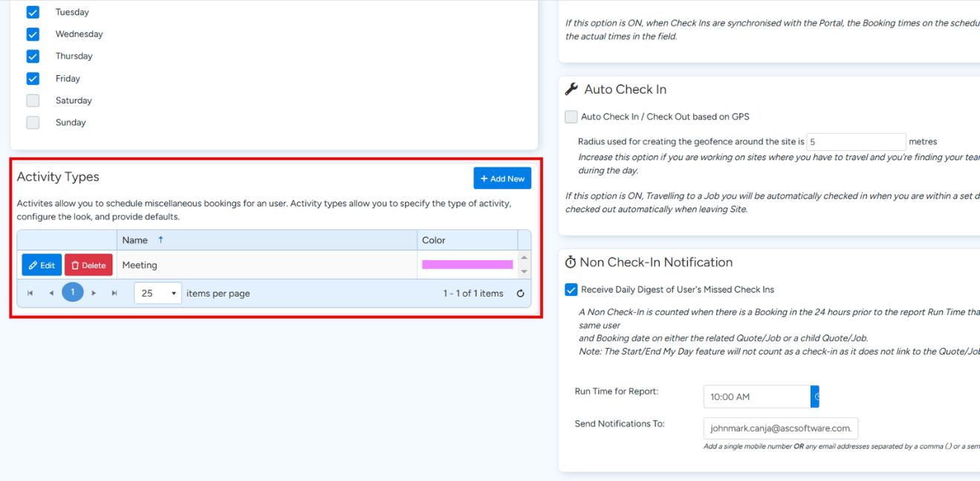Enable Auto Check In based on GPS

[571, 117]
